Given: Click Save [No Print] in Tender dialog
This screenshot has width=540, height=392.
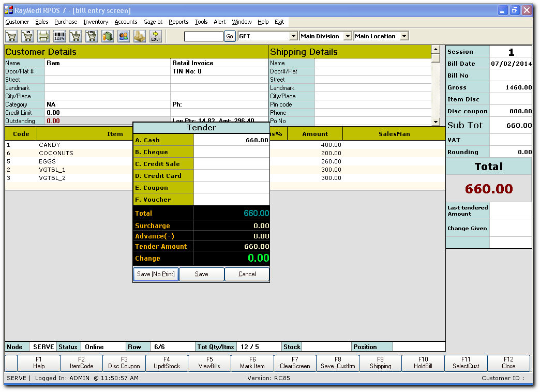Looking at the screenshot, I should click(x=156, y=274).
